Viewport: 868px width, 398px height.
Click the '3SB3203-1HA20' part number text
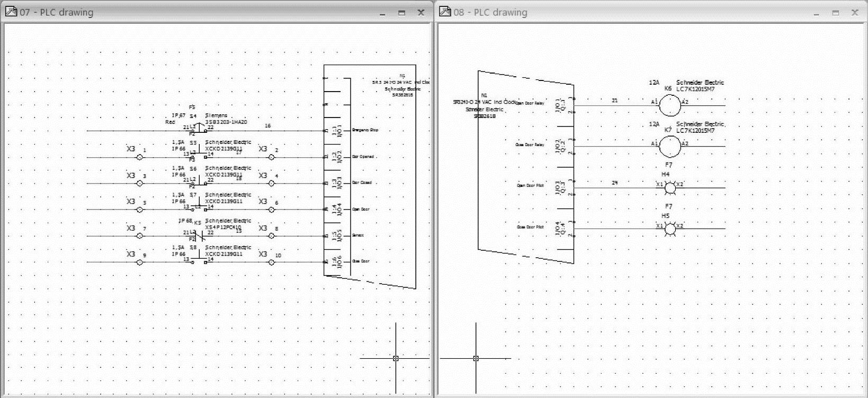click(226, 122)
